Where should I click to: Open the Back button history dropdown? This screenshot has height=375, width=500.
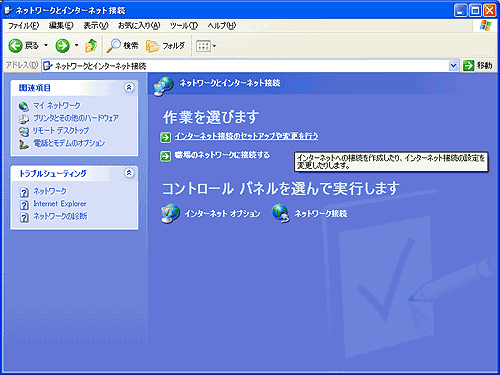[46, 45]
